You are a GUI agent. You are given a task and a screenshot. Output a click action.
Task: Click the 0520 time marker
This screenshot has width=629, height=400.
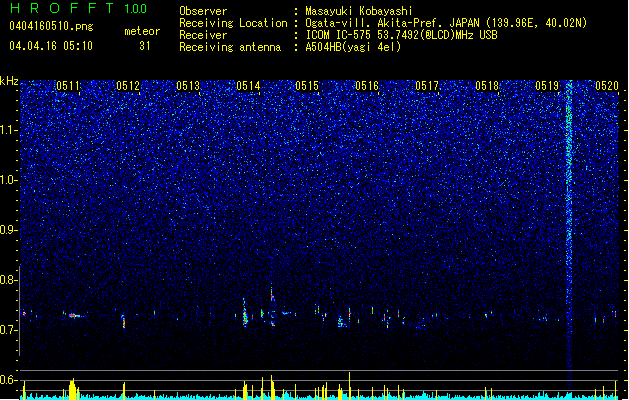(x=607, y=86)
